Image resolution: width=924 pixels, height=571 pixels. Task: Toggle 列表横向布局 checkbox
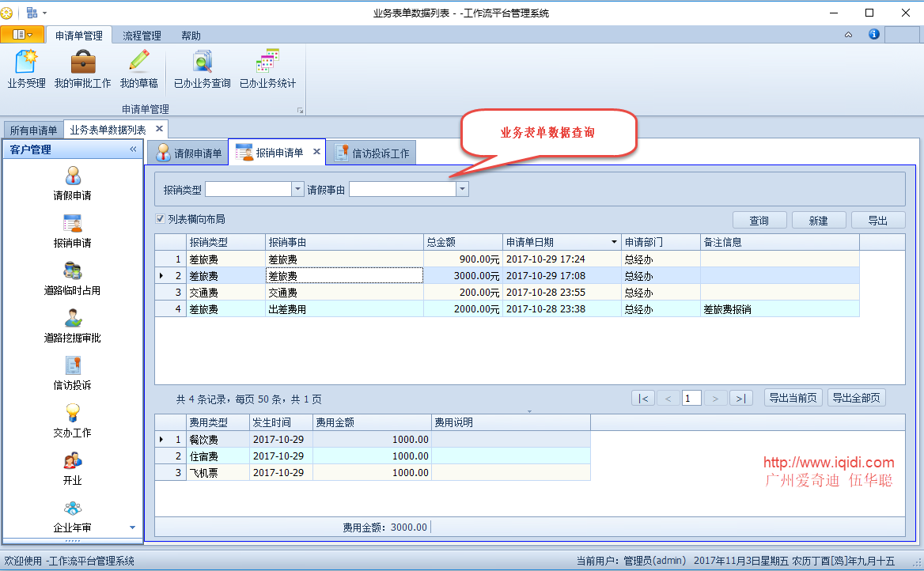[x=160, y=218]
